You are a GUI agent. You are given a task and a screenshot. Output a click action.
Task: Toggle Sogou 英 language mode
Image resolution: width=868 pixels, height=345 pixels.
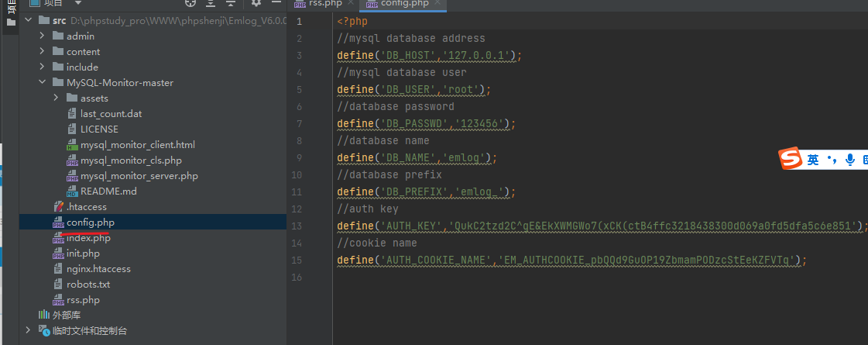coord(813,160)
